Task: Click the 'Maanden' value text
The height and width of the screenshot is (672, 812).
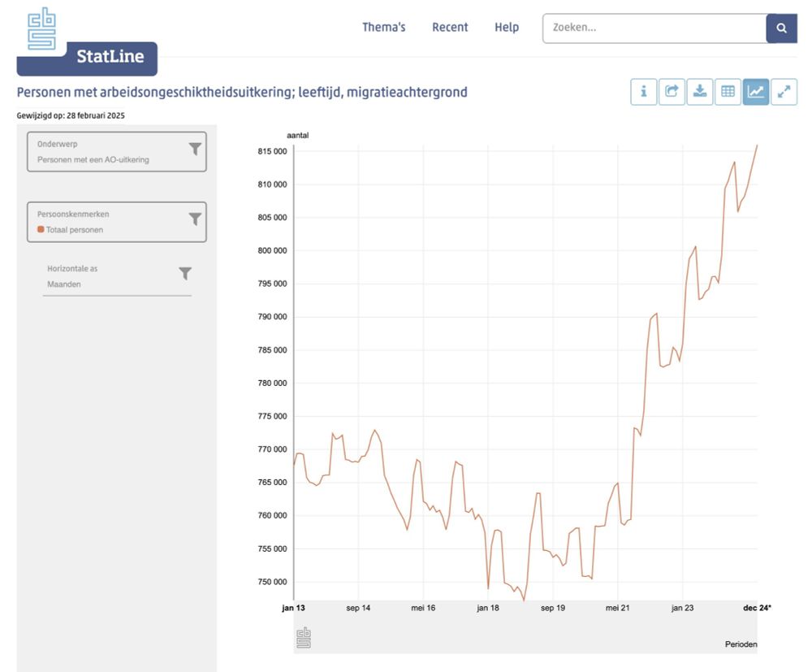Action: [64, 284]
